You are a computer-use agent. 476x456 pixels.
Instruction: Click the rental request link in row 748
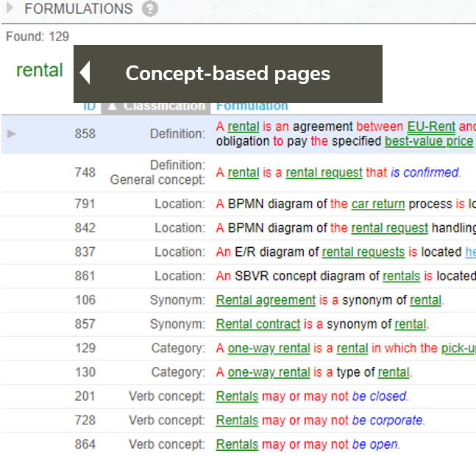(324, 173)
